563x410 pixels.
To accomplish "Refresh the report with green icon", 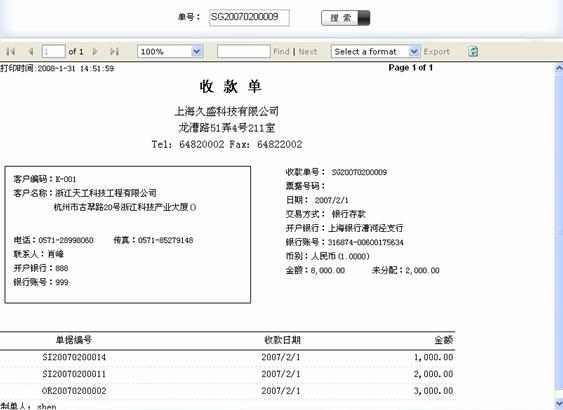I will [473, 52].
